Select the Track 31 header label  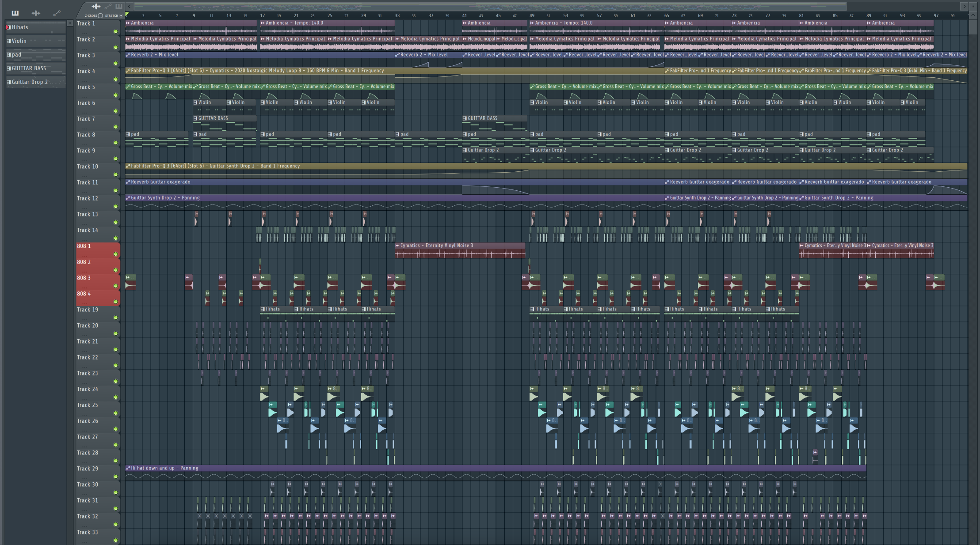click(88, 500)
